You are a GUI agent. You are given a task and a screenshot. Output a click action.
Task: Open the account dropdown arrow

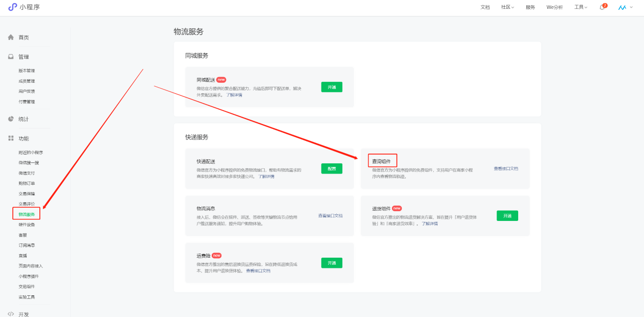pyautogui.click(x=631, y=7)
